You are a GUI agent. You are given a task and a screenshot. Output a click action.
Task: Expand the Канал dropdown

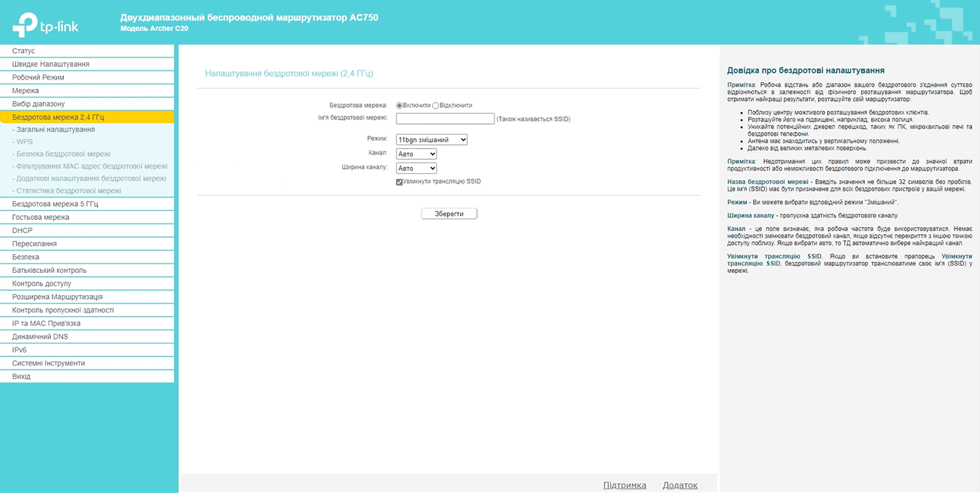point(416,154)
